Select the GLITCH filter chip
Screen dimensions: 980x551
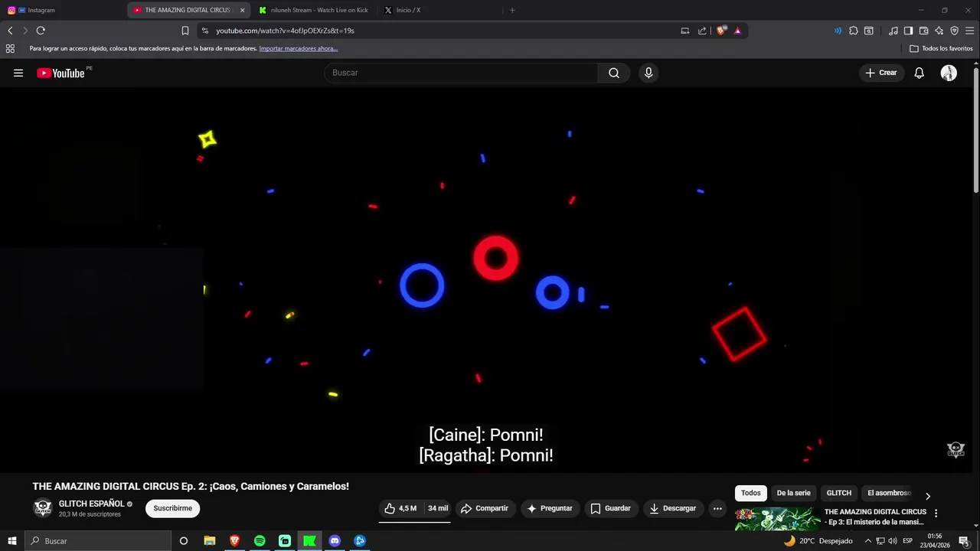click(x=838, y=493)
